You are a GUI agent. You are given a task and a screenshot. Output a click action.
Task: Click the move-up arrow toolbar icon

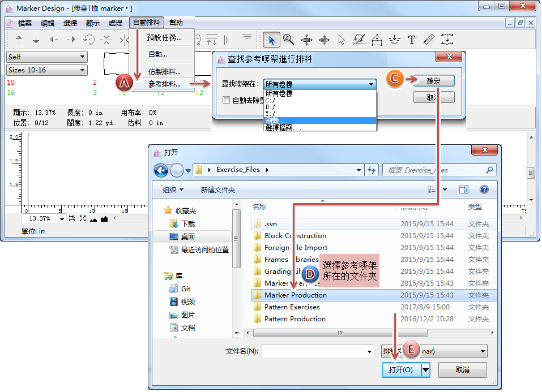[x=19, y=40]
